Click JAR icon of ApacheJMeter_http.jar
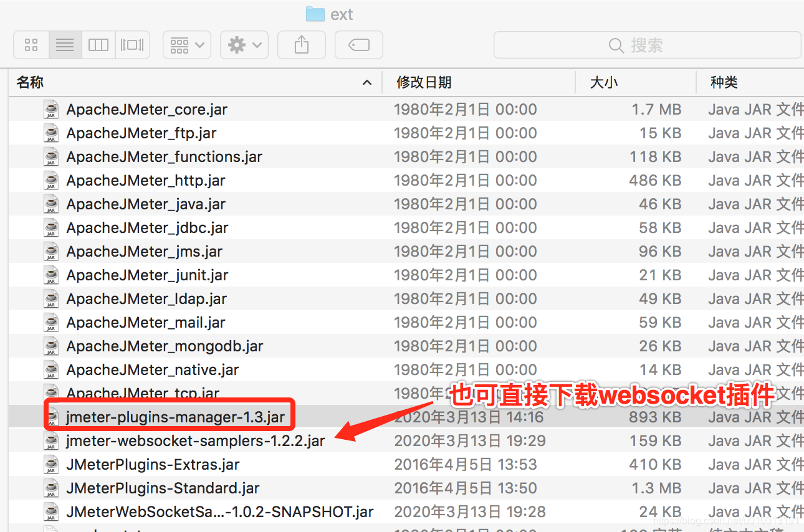 51,181
